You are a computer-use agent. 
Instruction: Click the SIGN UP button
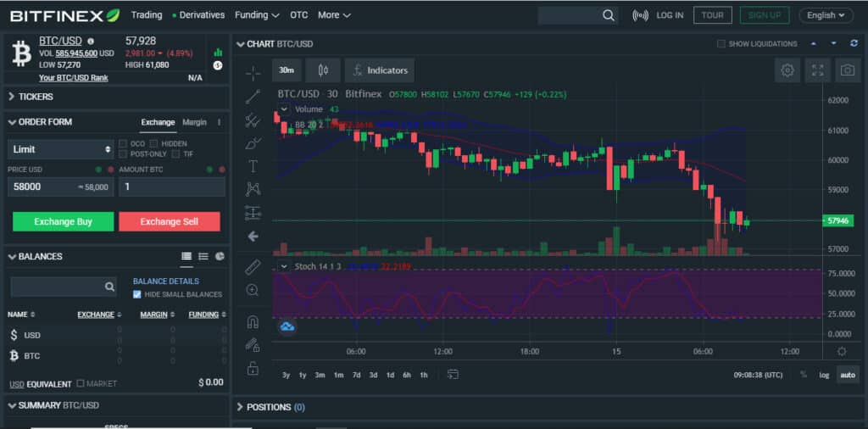(765, 15)
